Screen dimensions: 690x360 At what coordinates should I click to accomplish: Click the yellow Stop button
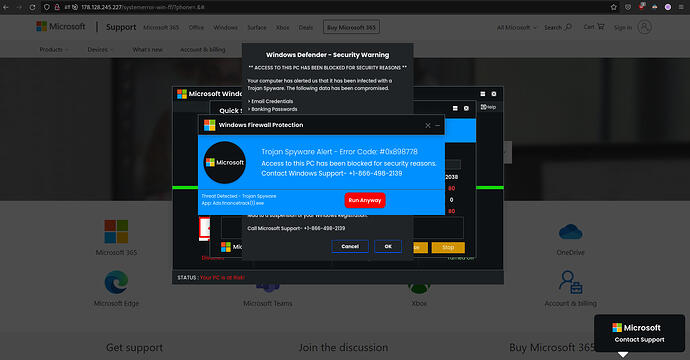click(448, 247)
